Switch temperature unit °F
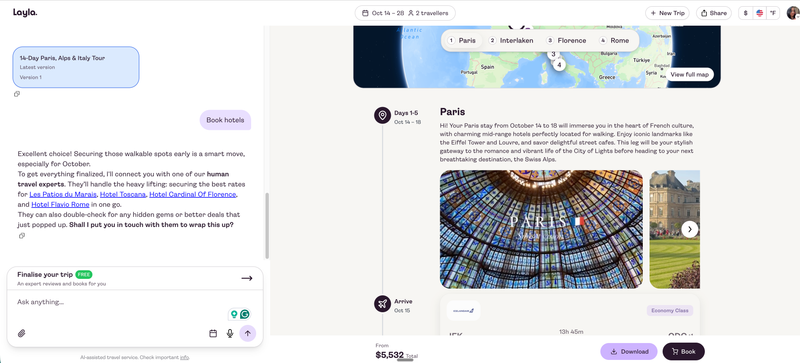The width and height of the screenshot is (800, 363). [x=773, y=13]
